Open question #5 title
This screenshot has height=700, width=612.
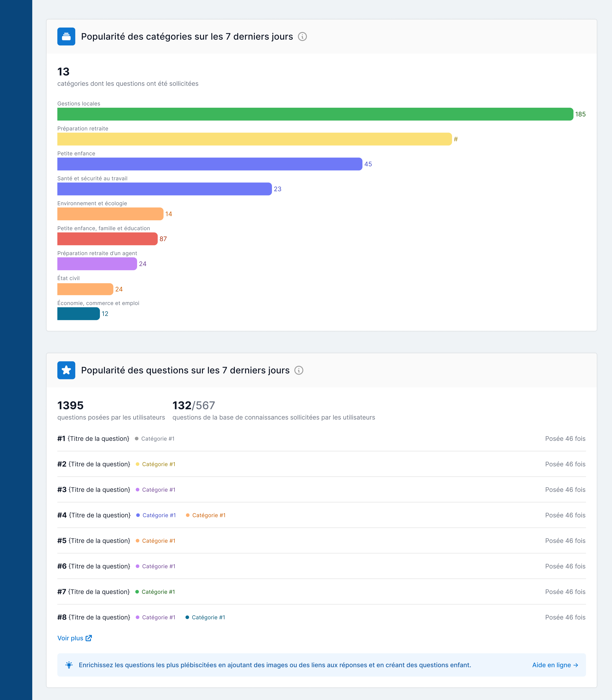[99, 541]
